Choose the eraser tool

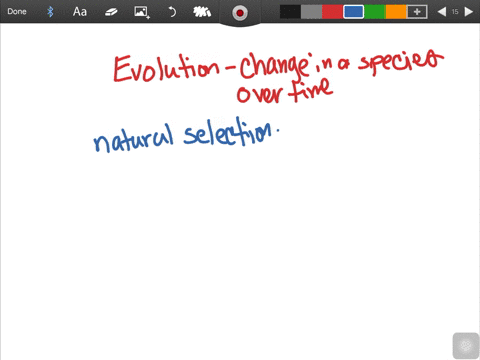[111, 12]
